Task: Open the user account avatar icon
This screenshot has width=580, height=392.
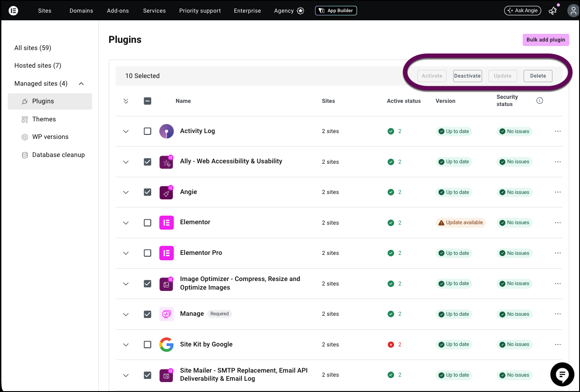Action: coord(573,11)
